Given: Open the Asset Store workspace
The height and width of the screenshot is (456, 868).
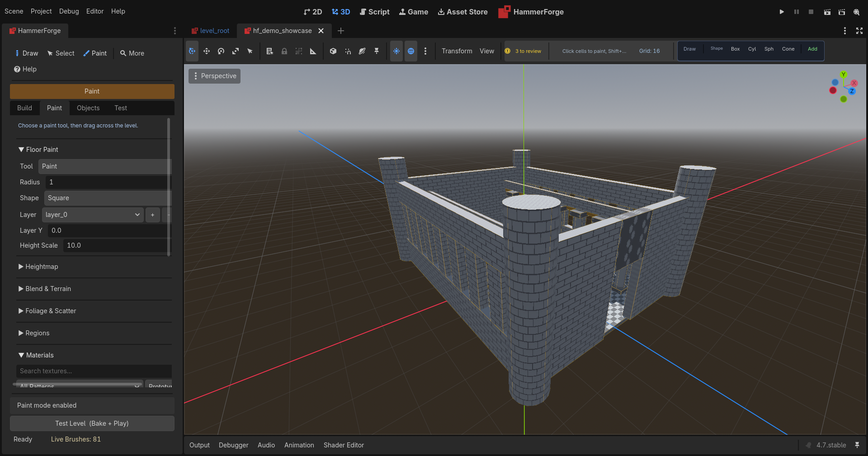Looking at the screenshot, I should 463,12.
